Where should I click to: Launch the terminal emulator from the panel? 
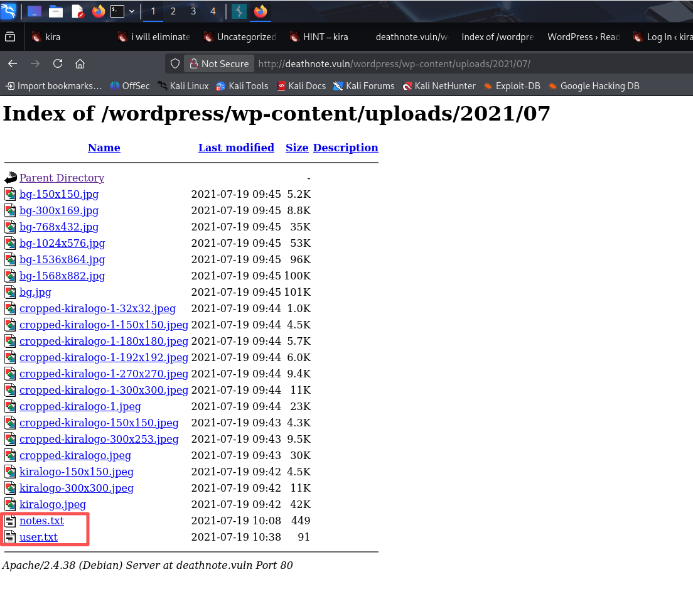click(117, 11)
